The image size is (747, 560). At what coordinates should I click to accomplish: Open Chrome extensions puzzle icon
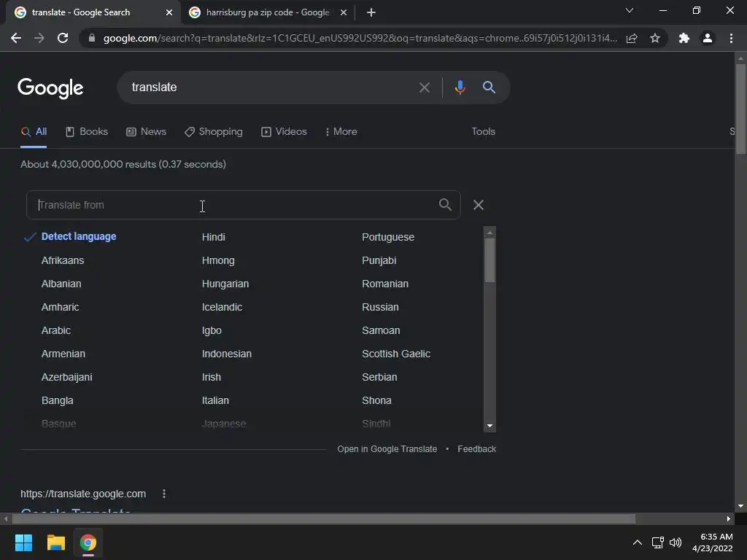tap(684, 38)
